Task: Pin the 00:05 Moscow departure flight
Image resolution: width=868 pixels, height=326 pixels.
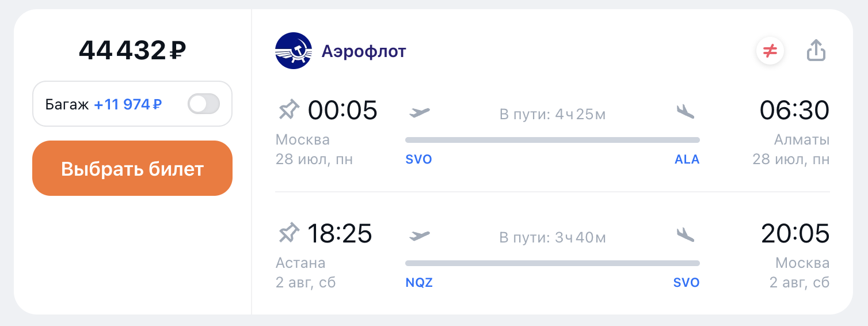Action: [x=289, y=109]
